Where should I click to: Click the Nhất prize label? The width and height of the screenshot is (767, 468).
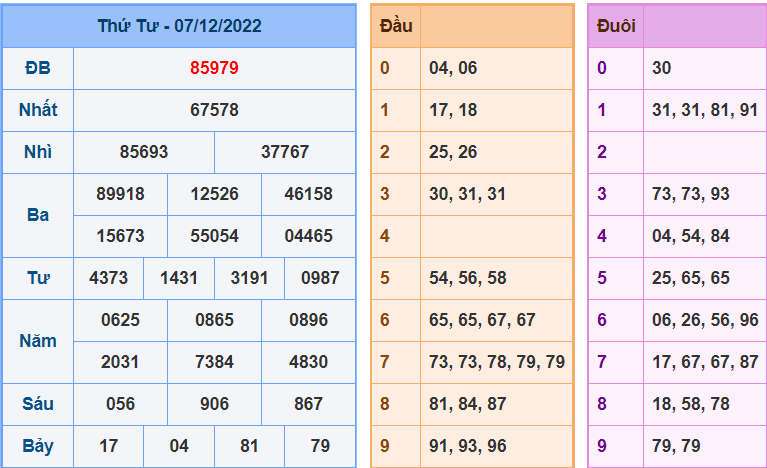click(38, 110)
